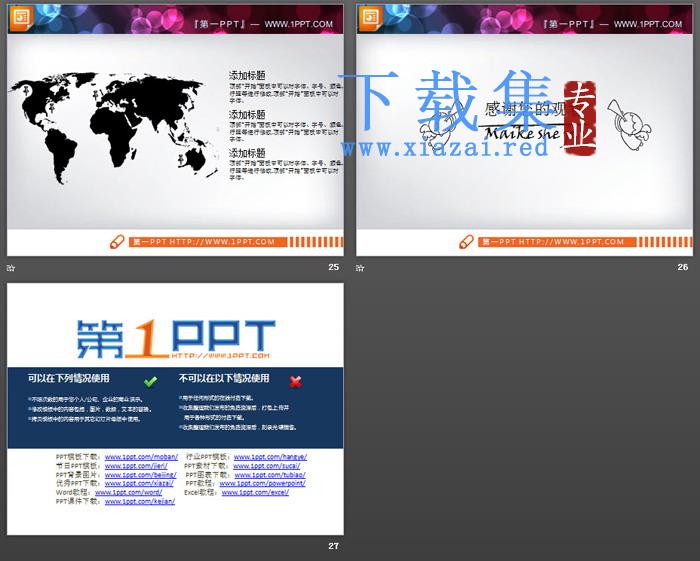Image resolution: width=700 pixels, height=561 pixels.
Task: Click the slide number 27 label
Action: coord(333,546)
